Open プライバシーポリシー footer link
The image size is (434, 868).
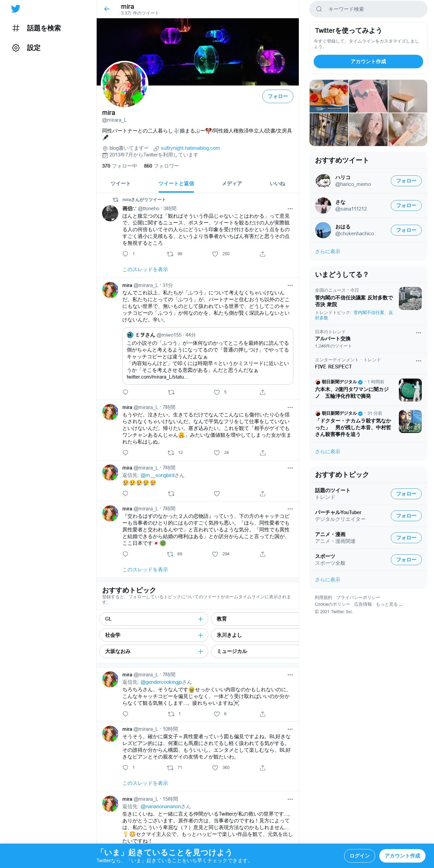click(x=358, y=598)
